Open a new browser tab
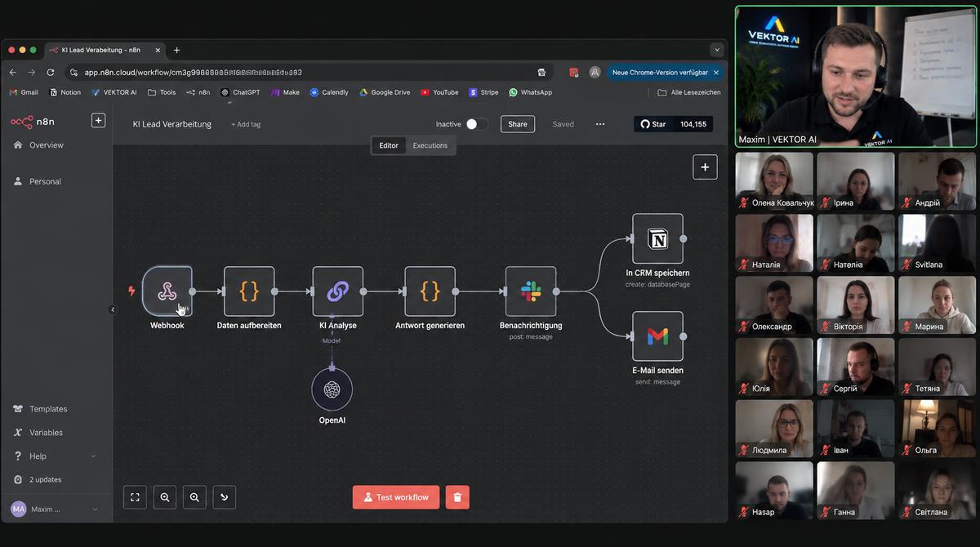 point(176,50)
